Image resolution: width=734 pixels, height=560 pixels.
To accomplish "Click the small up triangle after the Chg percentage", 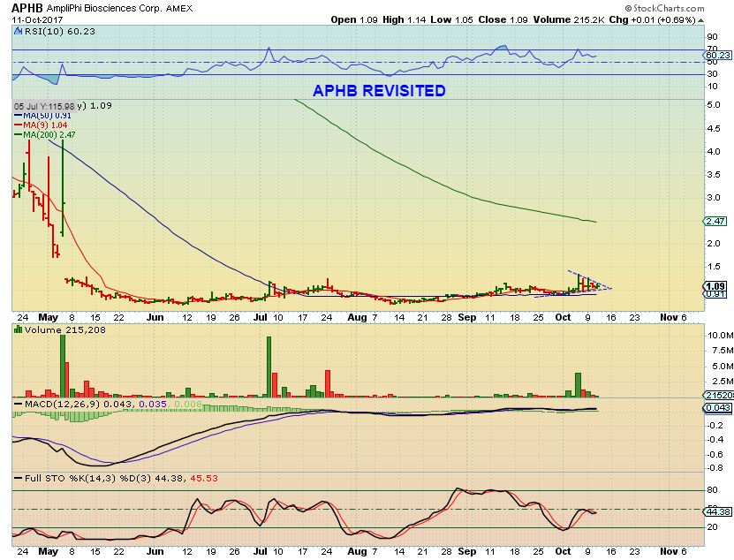I will click(700, 20).
